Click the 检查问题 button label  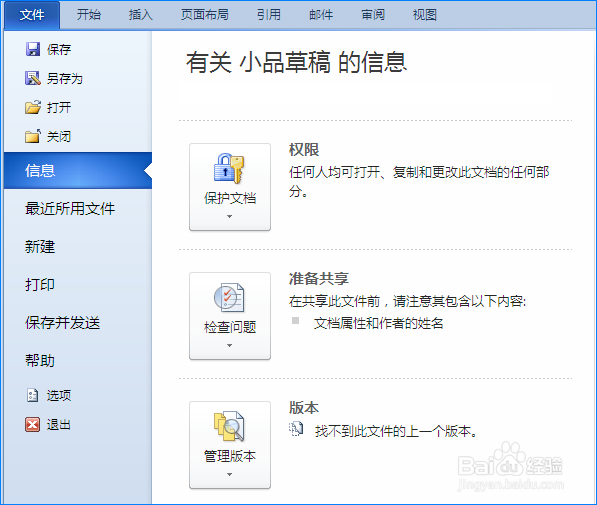click(x=230, y=327)
